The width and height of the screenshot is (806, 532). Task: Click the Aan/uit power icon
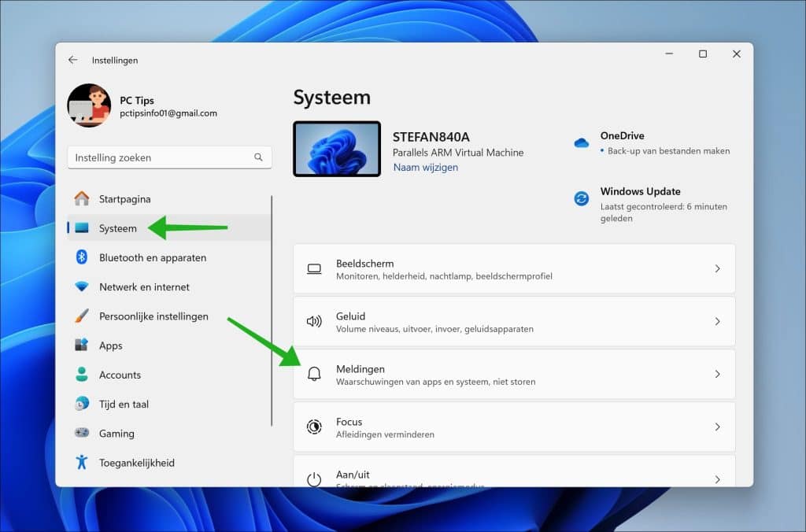coord(314,479)
